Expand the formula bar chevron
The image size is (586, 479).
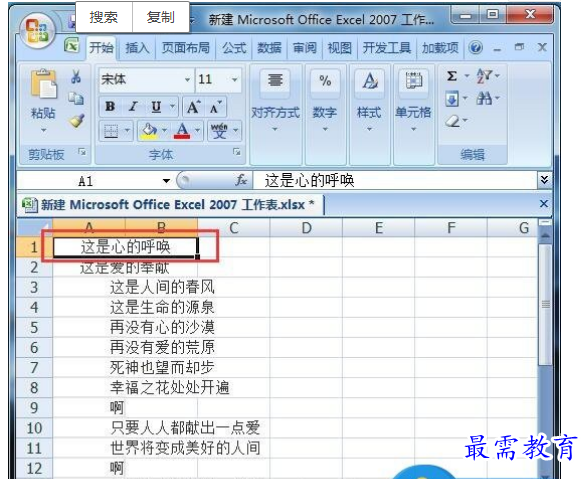[544, 180]
